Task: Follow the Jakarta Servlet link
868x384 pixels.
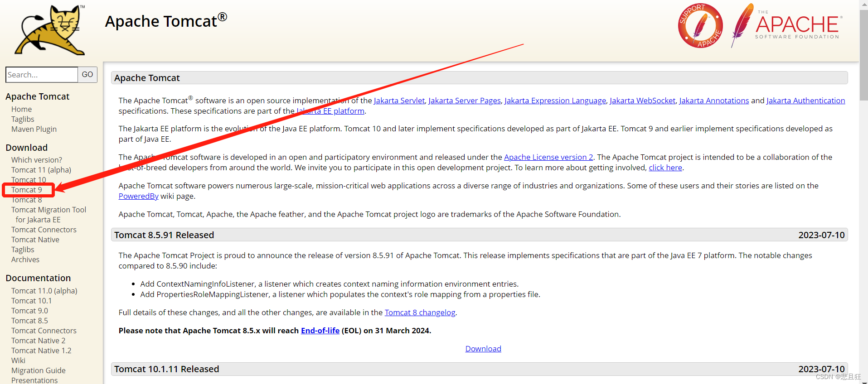Action: pyautogui.click(x=399, y=101)
